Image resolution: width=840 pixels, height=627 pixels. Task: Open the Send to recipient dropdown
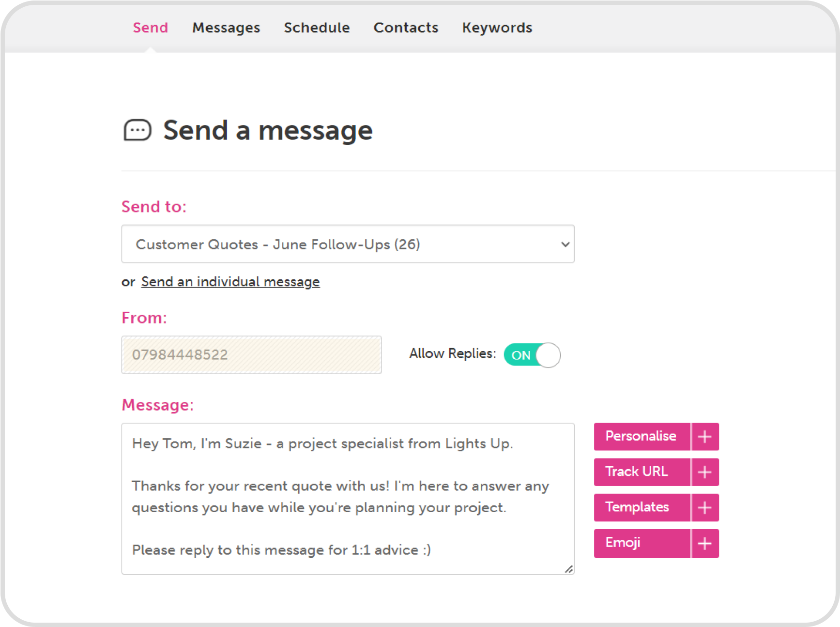(347, 244)
